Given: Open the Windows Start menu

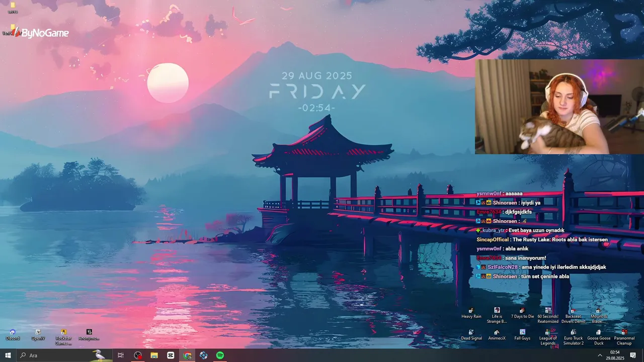Looking at the screenshot, I should click(x=8, y=355).
